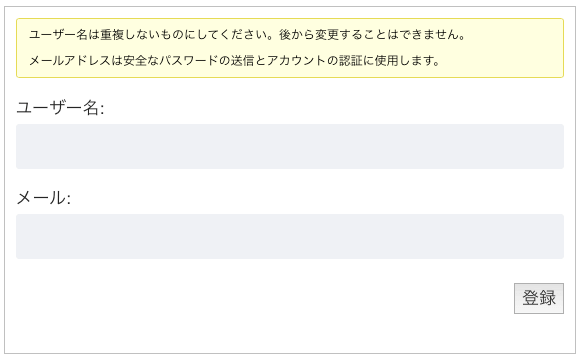Activate the gray field below ユーザー名:
Image resolution: width=581 pixels, height=360 pixels.
click(290, 146)
